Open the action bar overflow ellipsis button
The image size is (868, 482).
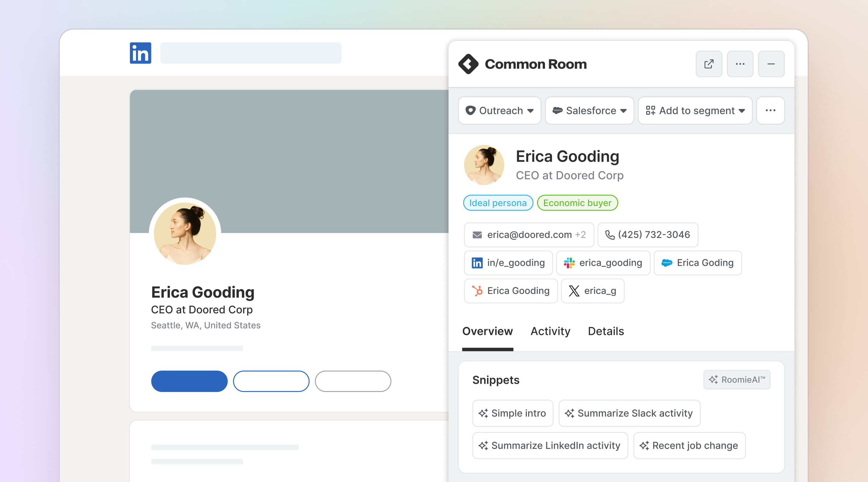770,111
